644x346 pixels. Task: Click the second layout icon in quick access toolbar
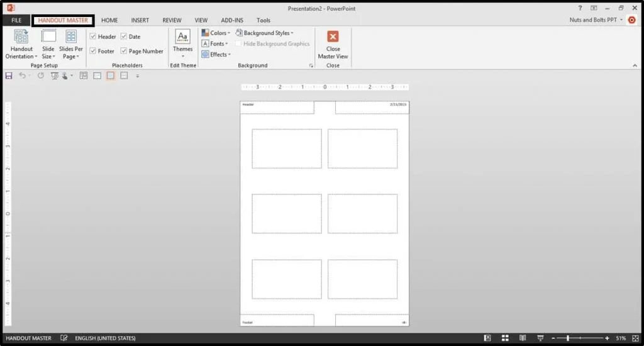(x=97, y=75)
